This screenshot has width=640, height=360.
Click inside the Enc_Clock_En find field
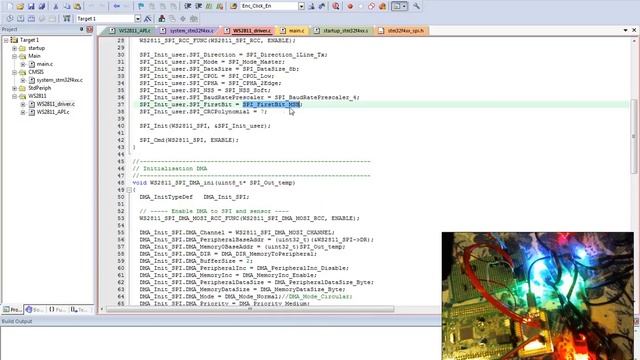[269, 6]
